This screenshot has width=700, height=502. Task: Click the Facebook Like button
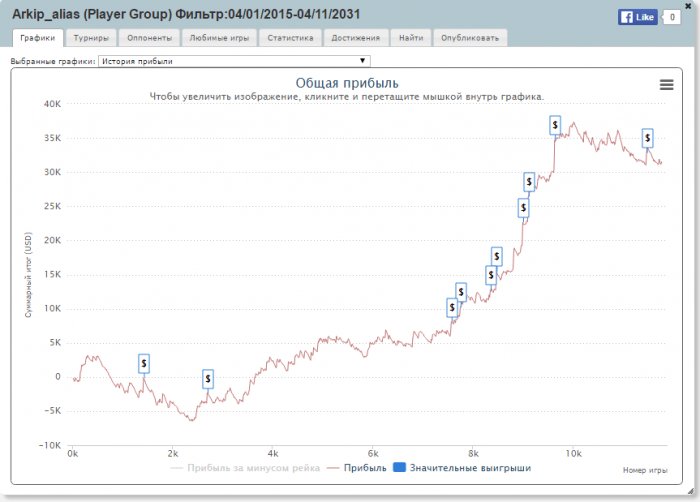[x=636, y=17]
